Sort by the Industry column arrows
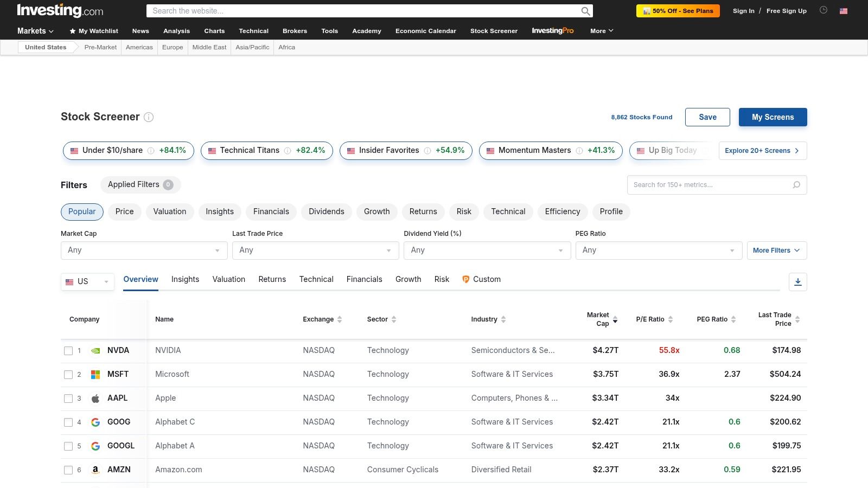The width and height of the screenshot is (868, 488). [503, 319]
